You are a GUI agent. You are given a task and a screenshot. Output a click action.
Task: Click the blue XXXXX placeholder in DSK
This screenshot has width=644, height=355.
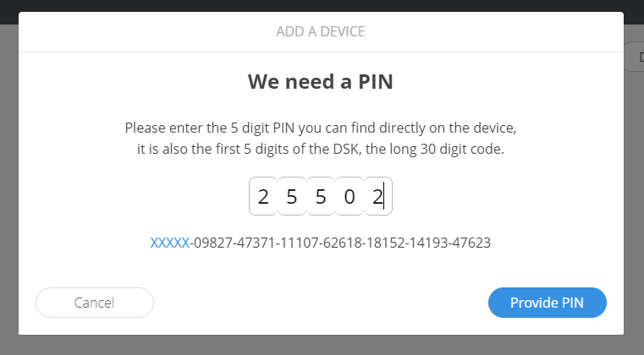click(169, 243)
